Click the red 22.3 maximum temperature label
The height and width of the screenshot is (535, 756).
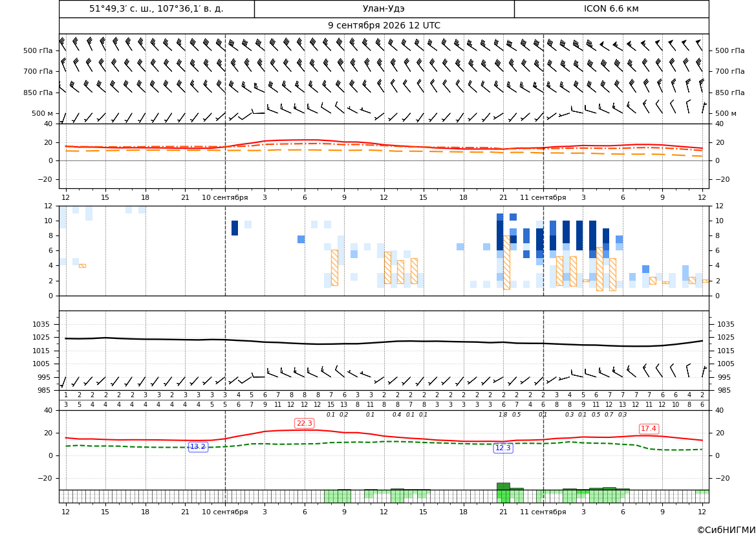point(304,423)
